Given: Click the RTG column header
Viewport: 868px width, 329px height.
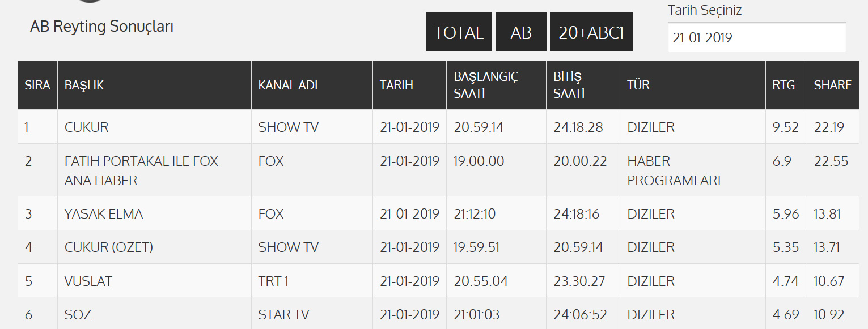Looking at the screenshot, I should coord(784,85).
